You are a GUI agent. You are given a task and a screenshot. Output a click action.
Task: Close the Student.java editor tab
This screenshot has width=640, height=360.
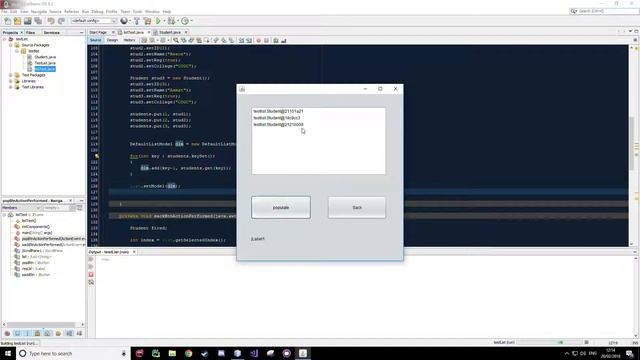[x=186, y=32]
